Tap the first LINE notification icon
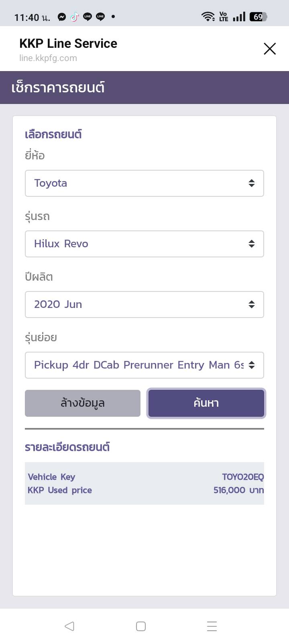Screen dimensions: 289x644 (88, 17)
